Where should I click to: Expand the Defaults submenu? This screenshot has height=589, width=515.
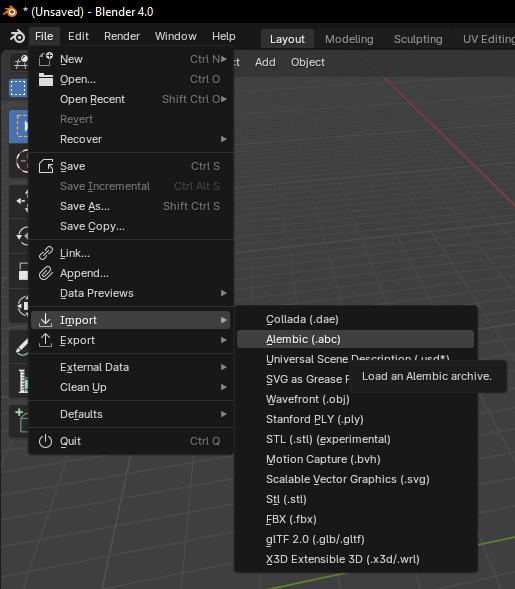click(x=224, y=414)
